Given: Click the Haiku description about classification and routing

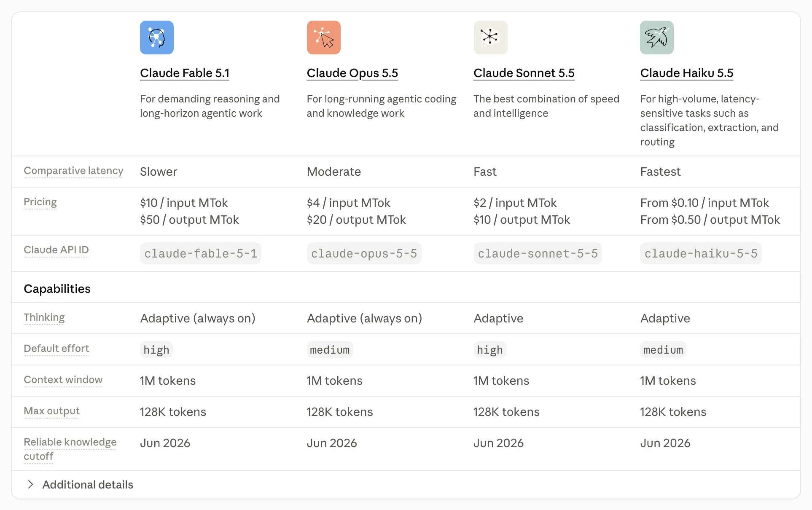Looking at the screenshot, I should pos(709,120).
